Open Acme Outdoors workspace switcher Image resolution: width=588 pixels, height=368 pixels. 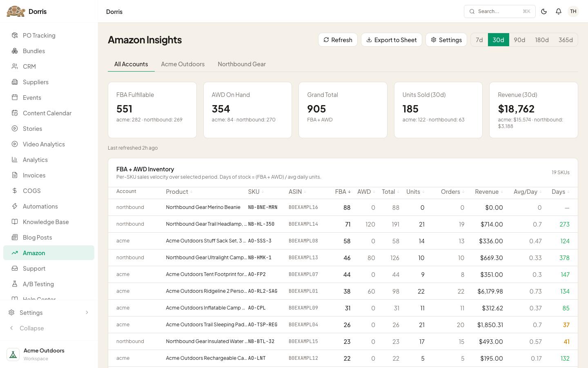point(49,355)
